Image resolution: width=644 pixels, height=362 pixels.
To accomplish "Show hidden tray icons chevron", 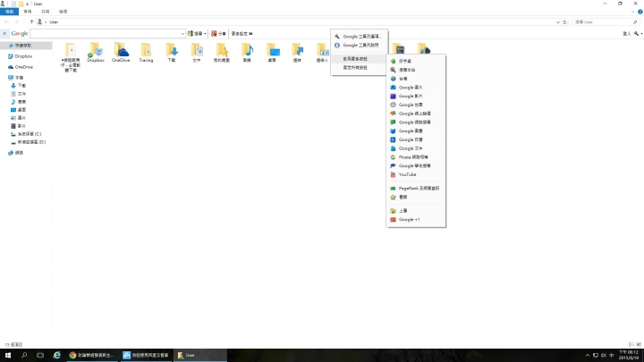I will click(x=588, y=356).
